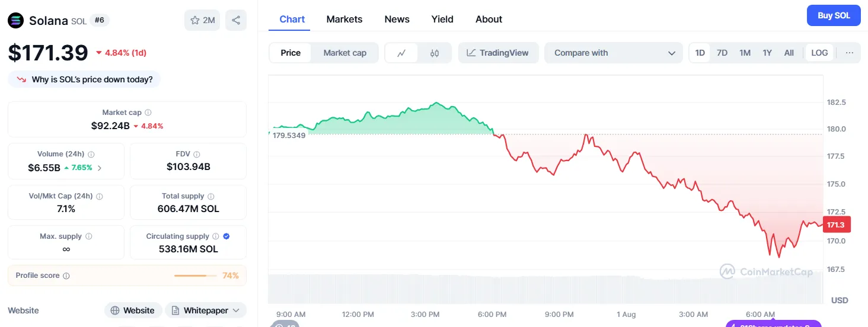Click the Market cap info icon
The image size is (868, 327).
[x=148, y=113]
